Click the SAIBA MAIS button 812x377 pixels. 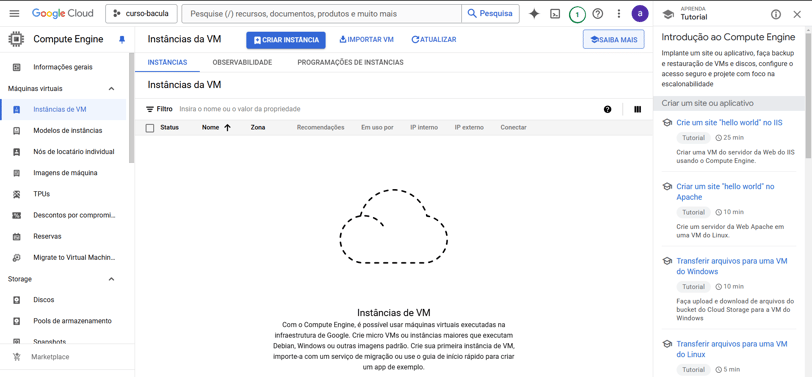pos(614,39)
